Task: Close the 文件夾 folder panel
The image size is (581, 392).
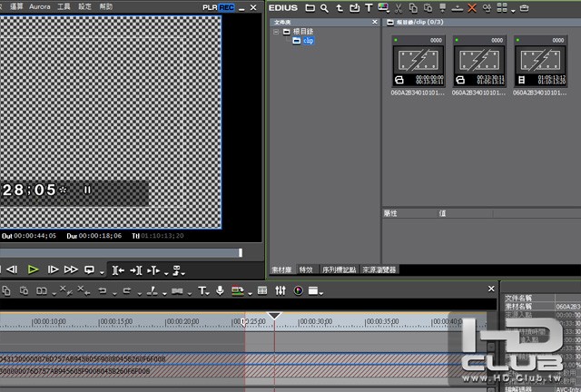Action: [376, 21]
